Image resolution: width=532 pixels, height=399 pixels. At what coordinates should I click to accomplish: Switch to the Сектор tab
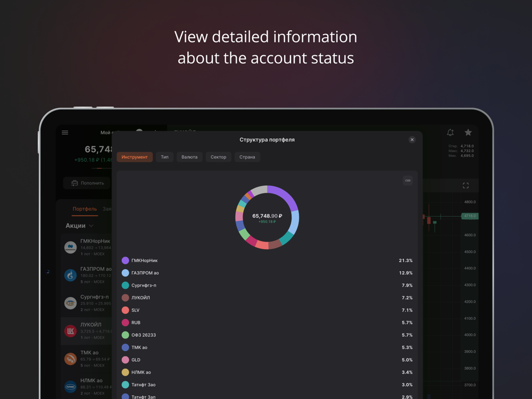[x=218, y=157]
